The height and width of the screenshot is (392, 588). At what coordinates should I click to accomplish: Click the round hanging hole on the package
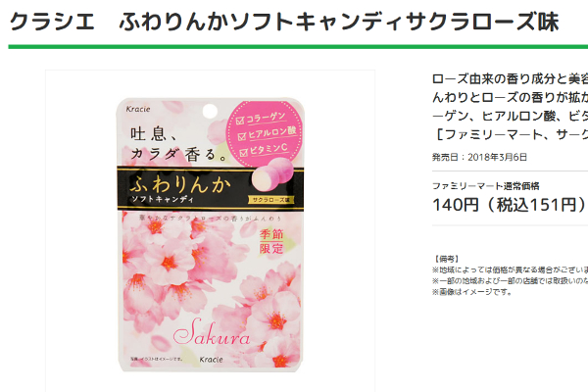click(x=210, y=111)
